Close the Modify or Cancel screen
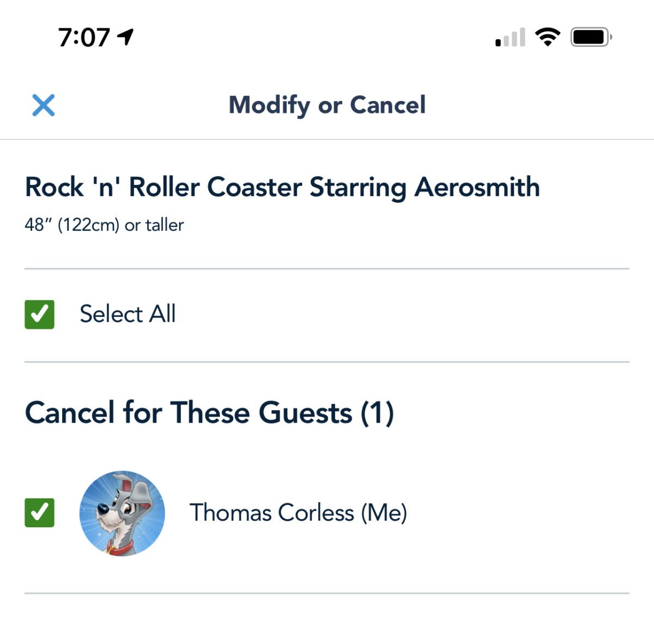This screenshot has height=644, width=654. (44, 105)
